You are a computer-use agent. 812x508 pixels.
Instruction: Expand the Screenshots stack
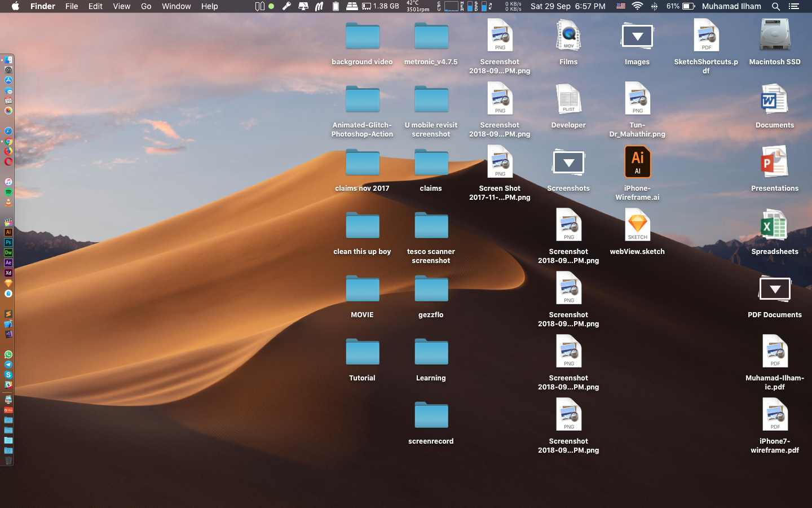click(x=568, y=163)
